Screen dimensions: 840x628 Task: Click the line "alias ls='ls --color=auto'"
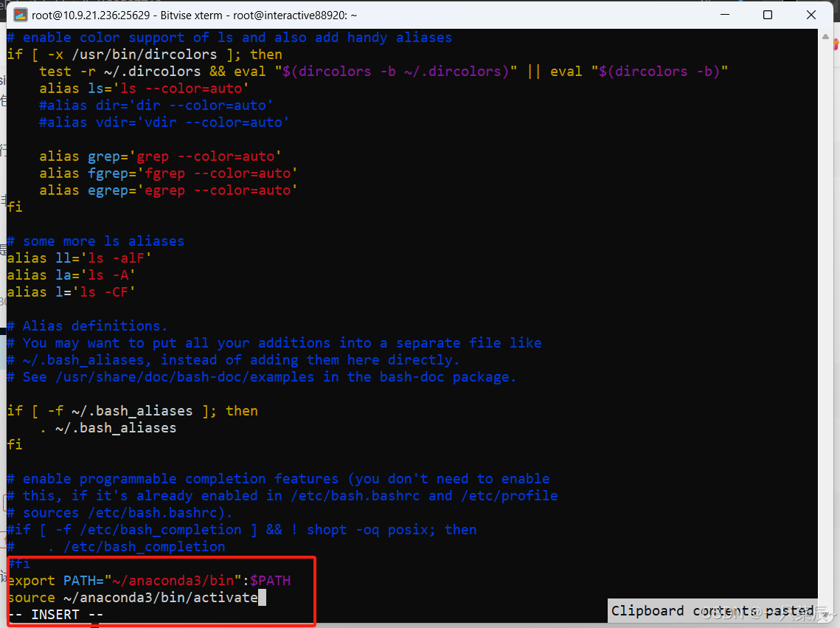144,89
